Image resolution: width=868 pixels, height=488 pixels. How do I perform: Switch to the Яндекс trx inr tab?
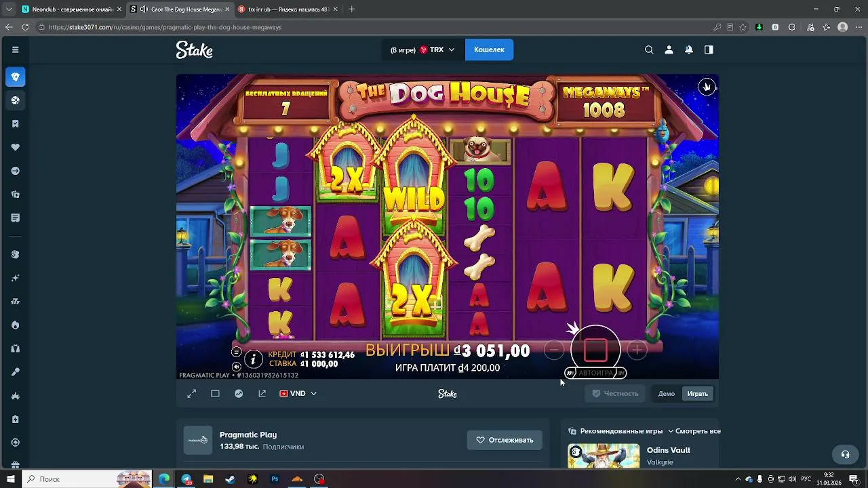[288, 9]
